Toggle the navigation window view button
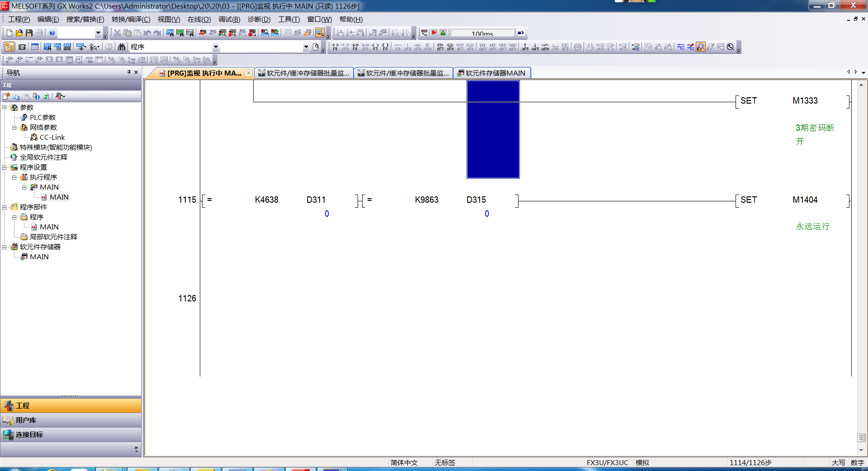Image resolution: width=868 pixels, height=471 pixels. coord(9,47)
